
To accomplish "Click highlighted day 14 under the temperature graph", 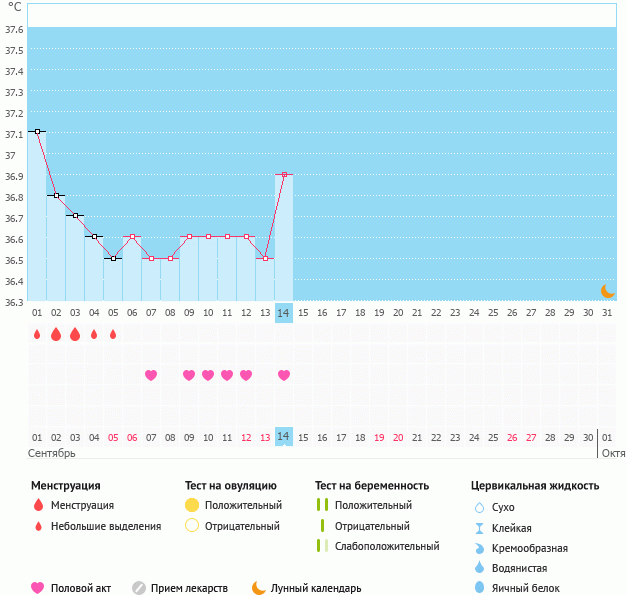I will coord(284,313).
